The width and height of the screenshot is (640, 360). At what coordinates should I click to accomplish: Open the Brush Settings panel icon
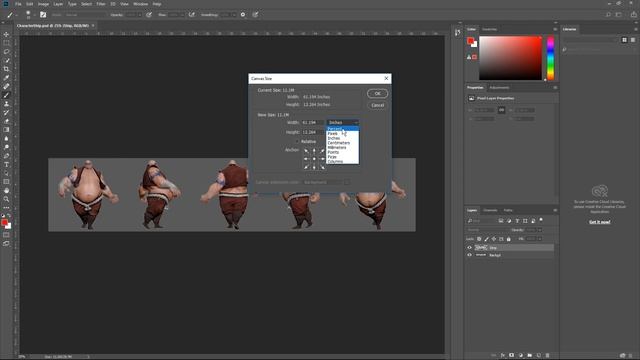tap(43, 15)
